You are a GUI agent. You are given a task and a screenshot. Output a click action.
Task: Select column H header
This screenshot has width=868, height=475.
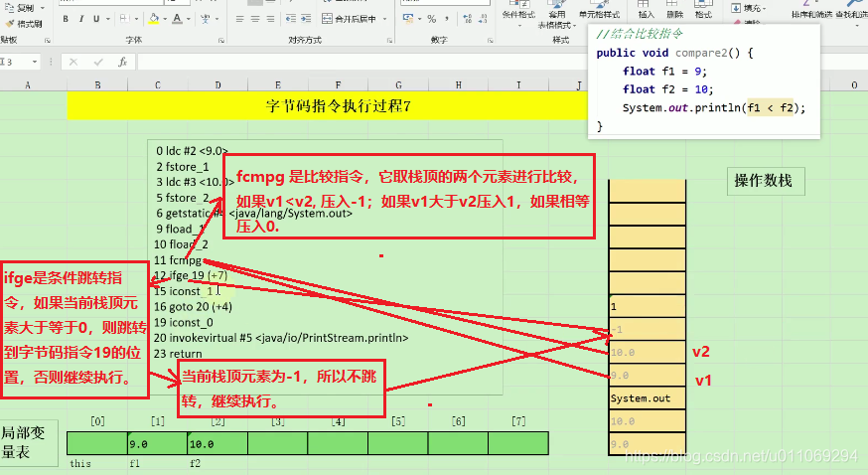click(459, 85)
